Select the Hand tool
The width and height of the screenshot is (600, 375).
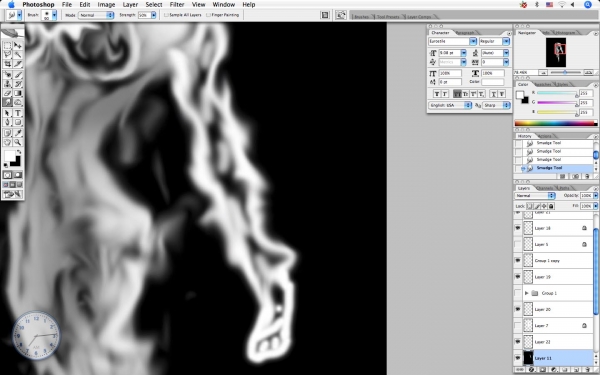click(x=7, y=142)
